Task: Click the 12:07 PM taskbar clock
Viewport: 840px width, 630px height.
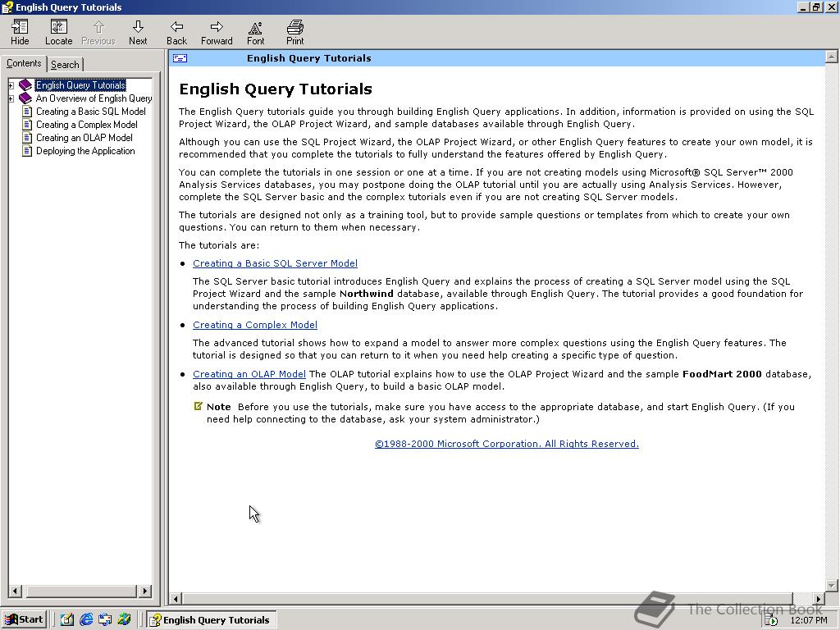Action: tap(808, 620)
